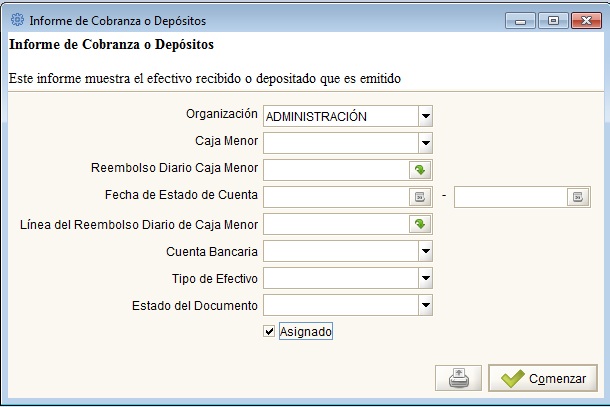Open Reembolso Diario Caja Menor lookup icon
Screen dimensions: 610x407
pos(420,170)
